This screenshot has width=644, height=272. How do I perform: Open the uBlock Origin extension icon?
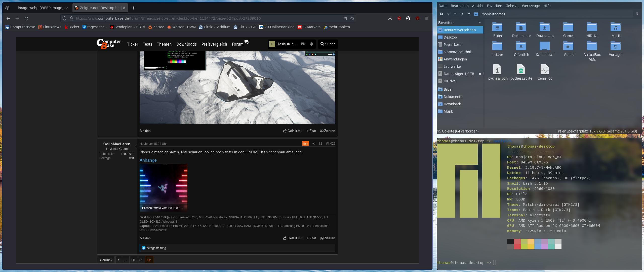399,18
